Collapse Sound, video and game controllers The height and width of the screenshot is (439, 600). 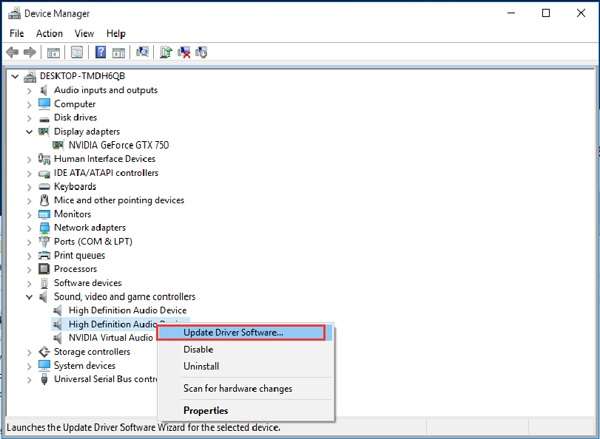coord(29,297)
